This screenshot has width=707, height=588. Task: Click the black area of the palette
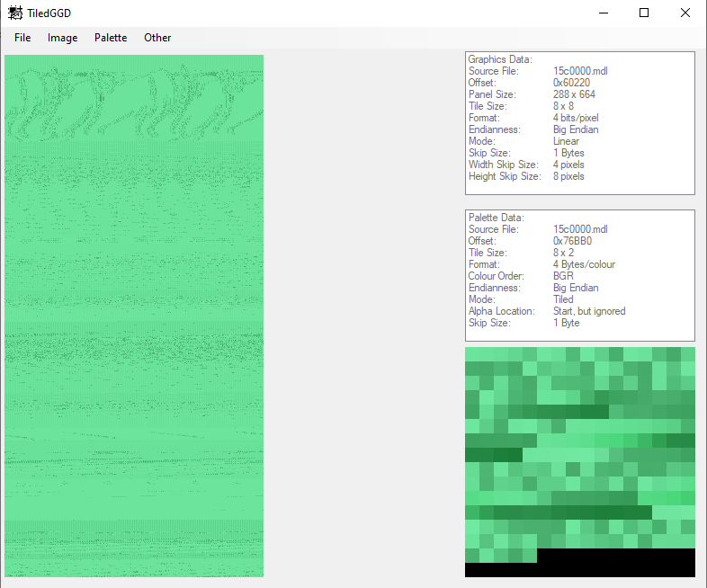[x=616, y=563]
